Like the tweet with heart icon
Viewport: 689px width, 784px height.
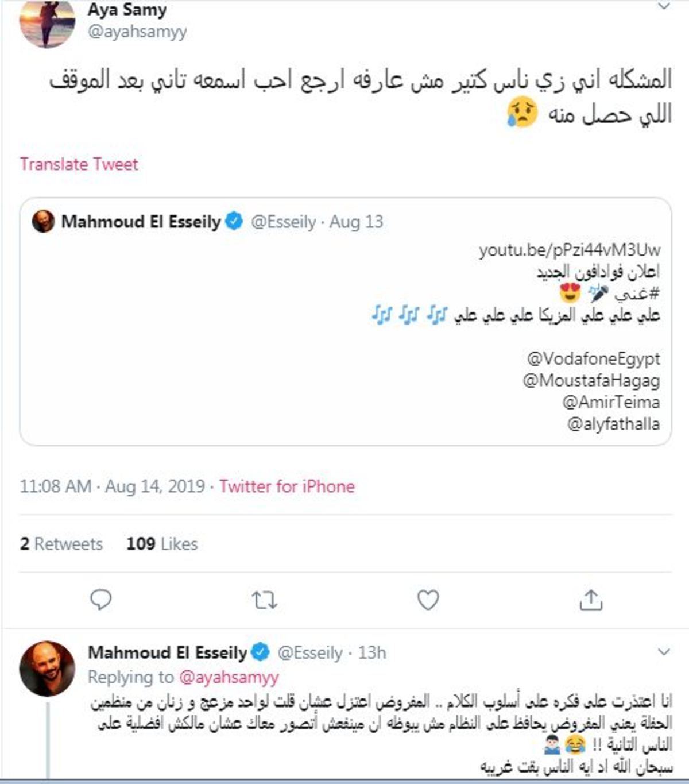(x=428, y=600)
